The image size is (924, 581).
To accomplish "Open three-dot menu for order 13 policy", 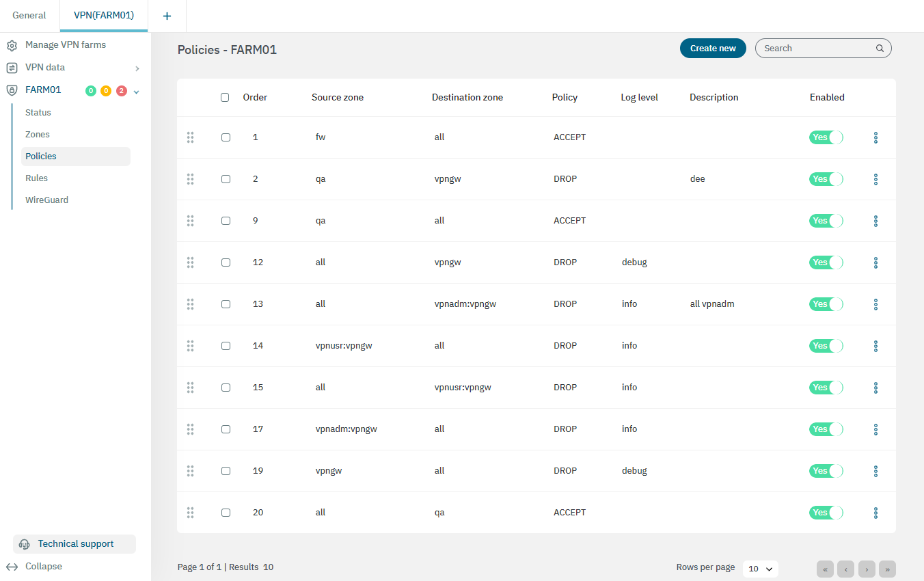I will tap(875, 304).
